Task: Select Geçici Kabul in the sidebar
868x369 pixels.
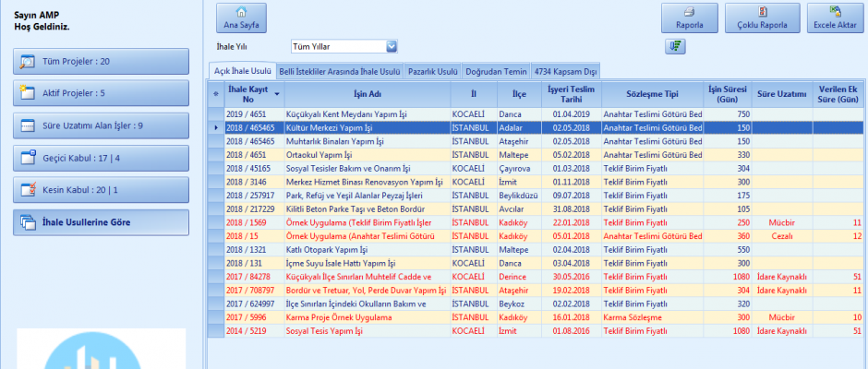Action: coord(102,158)
